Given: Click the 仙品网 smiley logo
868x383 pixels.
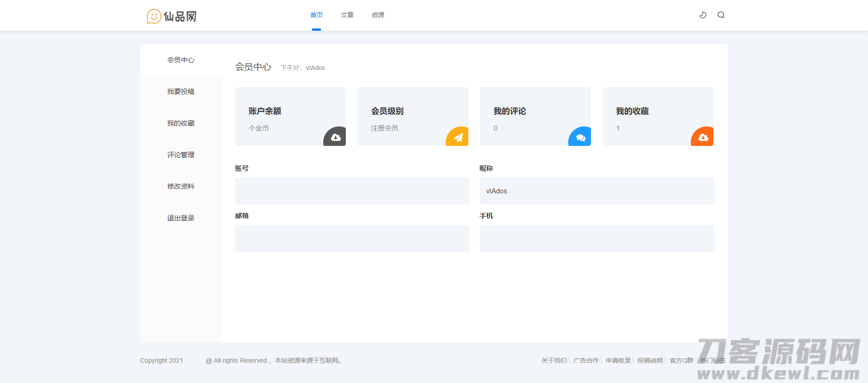Looking at the screenshot, I should tap(171, 16).
